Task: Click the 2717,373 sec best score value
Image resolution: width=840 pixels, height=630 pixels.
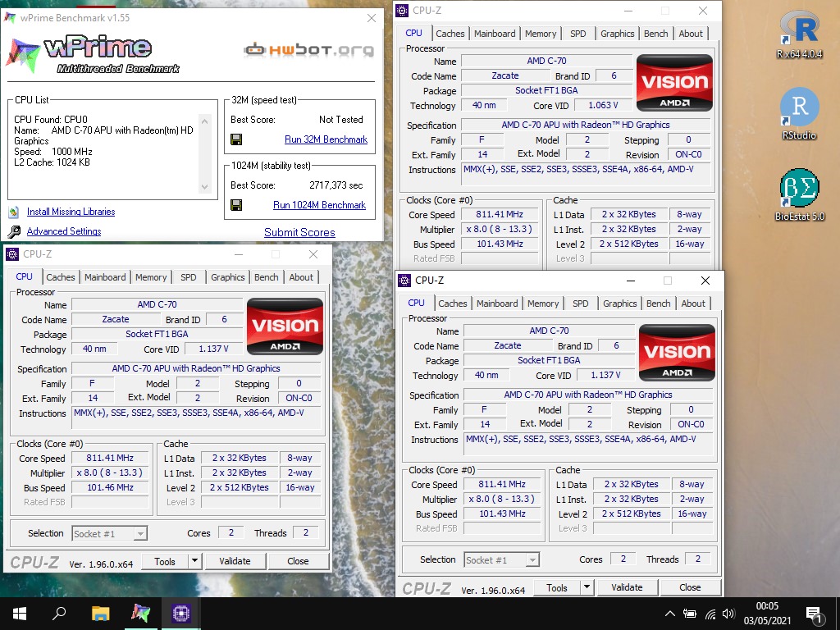Action: click(336, 185)
